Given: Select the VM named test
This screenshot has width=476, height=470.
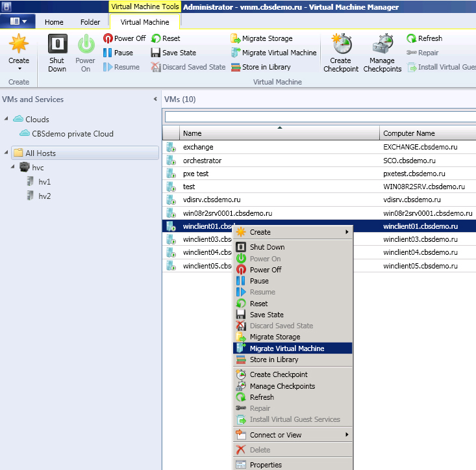Looking at the screenshot, I should [319, 187].
